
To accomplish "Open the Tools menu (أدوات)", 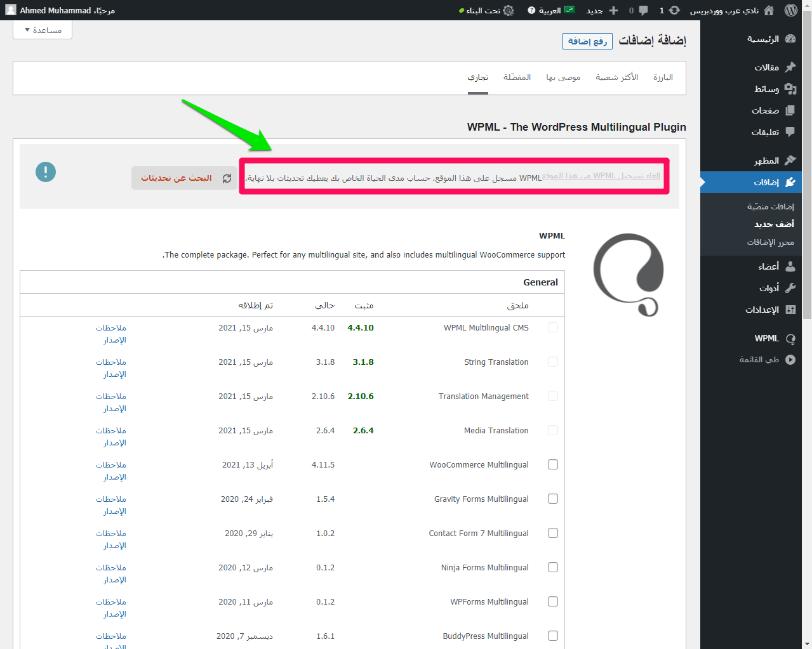I will (769, 288).
